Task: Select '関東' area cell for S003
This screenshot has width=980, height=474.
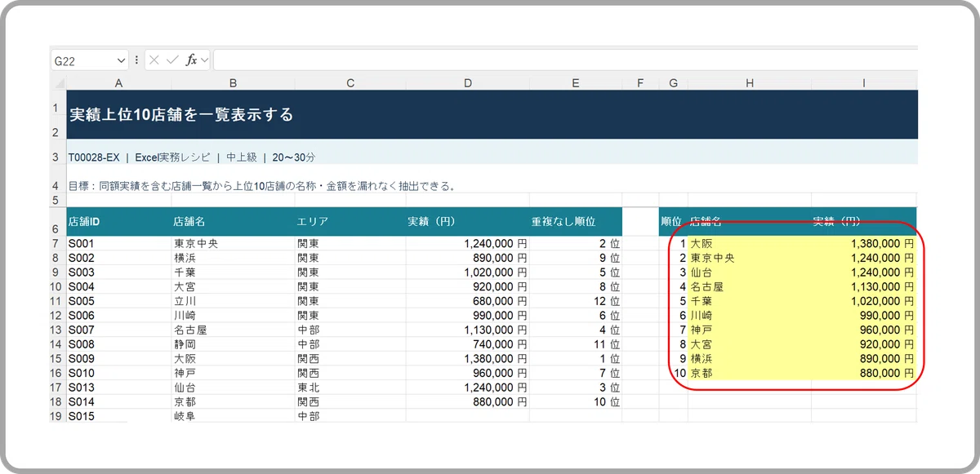Action: [350, 272]
